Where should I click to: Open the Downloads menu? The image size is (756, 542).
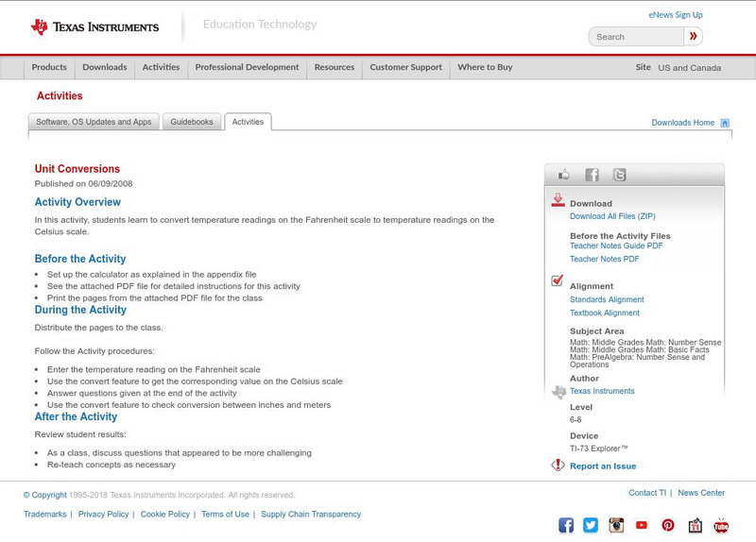(105, 67)
